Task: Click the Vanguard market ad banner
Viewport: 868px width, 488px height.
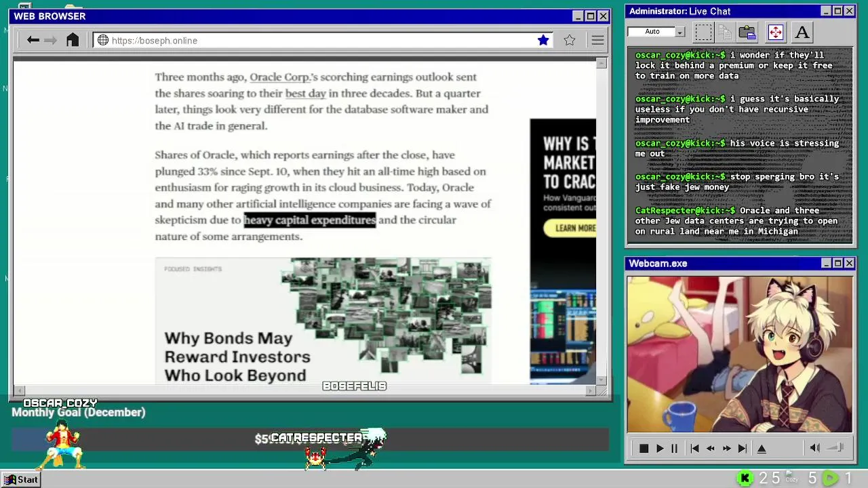Action: (563, 251)
